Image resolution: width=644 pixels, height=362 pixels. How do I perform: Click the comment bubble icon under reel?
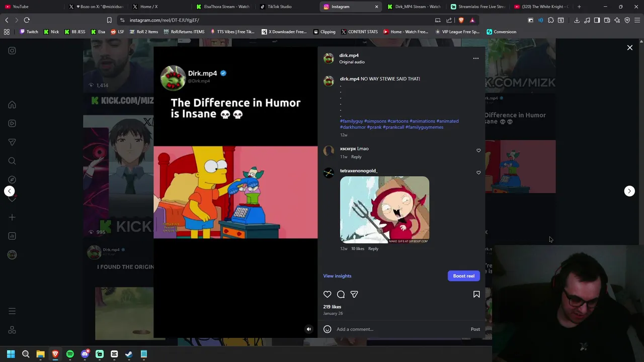click(x=341, y=294)
